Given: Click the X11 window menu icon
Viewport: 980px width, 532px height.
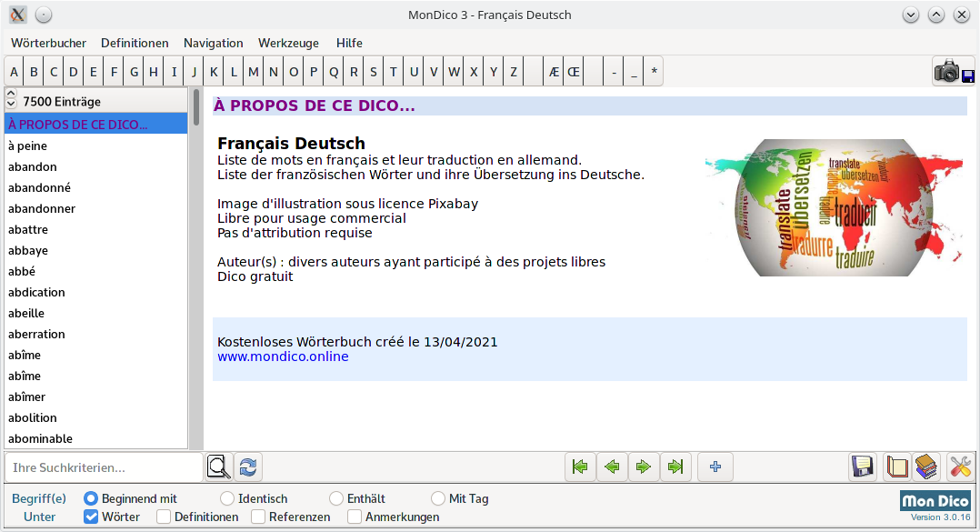Looking at the screenshot, I should pyautogui.click(x=18, y=15).
